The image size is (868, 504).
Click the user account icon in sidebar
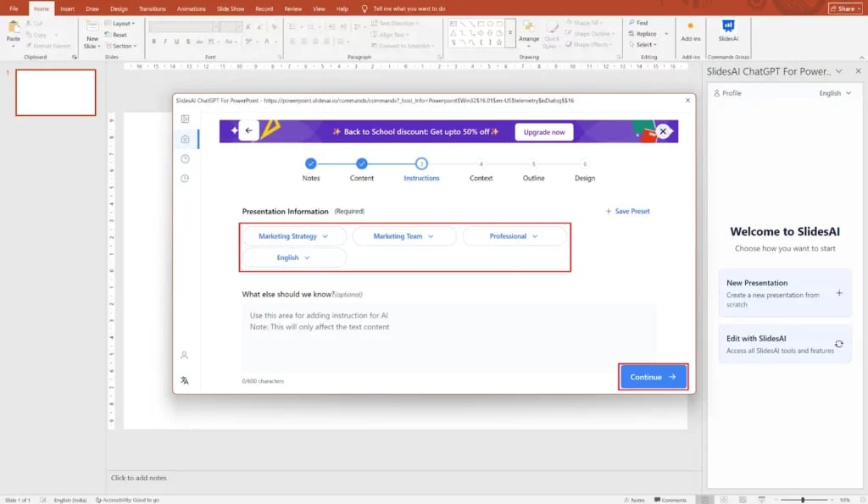[x=185, y=355]
